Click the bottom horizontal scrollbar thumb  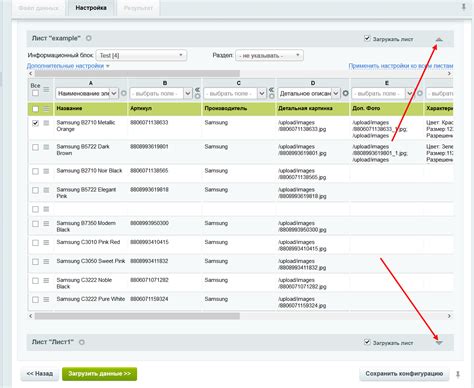tap(137, 316)
